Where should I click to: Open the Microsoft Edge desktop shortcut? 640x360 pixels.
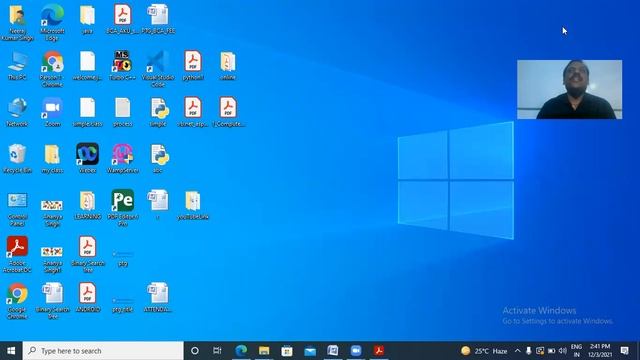coord(52,22)
